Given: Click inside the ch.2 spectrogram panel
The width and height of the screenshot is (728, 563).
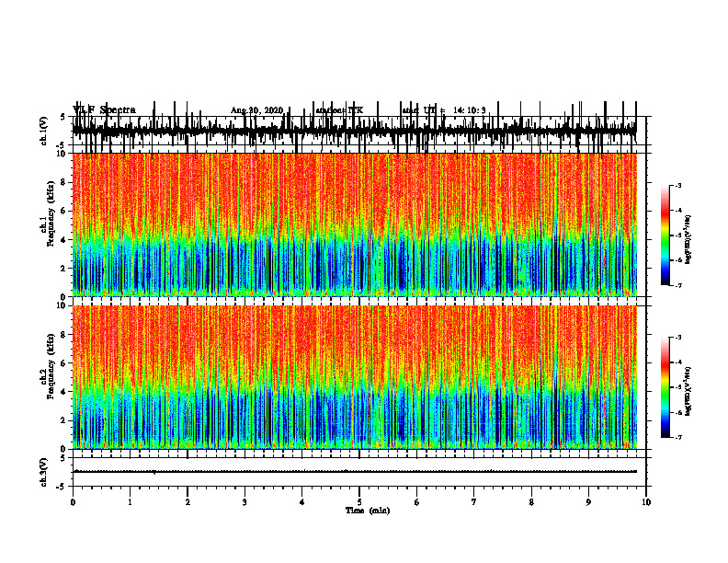Looking at the screenshot, I should pos(354,377).
